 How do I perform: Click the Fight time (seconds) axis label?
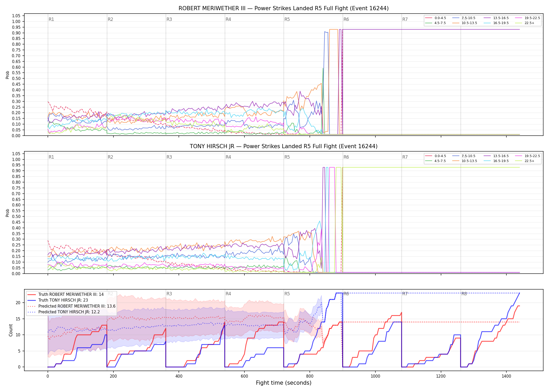click(x=284, y=383)
